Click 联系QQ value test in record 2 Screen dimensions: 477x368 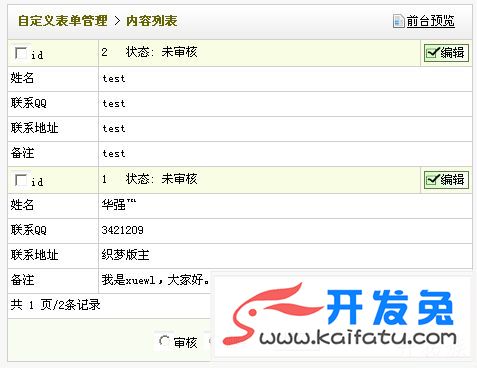pyautogui.click(x=114, y=104)
